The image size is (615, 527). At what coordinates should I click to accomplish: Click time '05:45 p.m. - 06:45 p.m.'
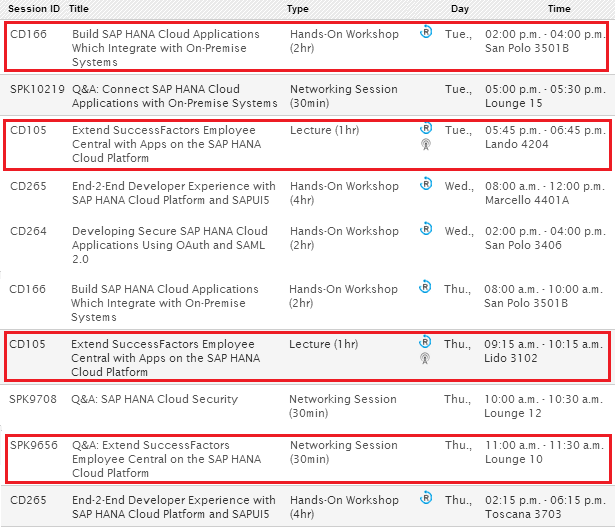coord(546,130)
